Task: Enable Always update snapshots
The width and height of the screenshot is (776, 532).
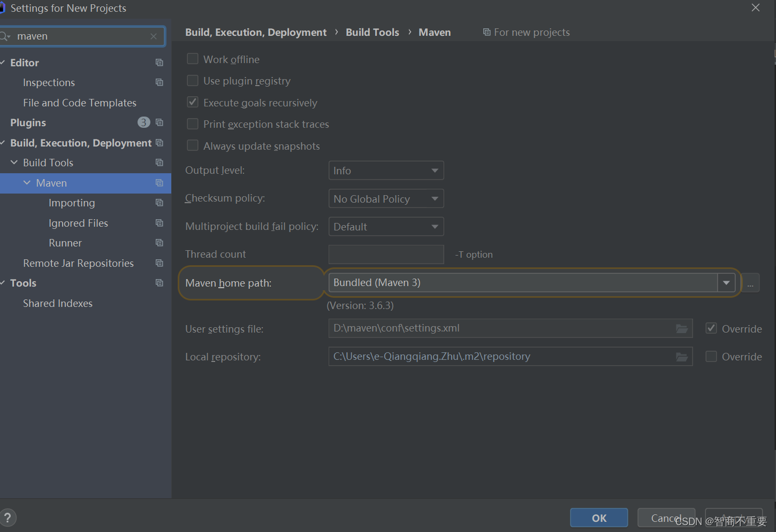Action: [x=193, y=145]
